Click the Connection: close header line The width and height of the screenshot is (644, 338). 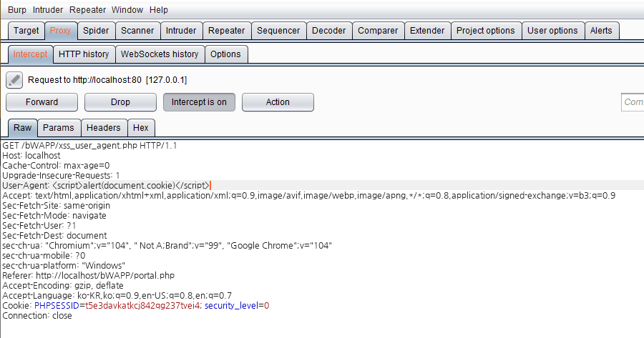pyautogui.click(x=37, y=316)
